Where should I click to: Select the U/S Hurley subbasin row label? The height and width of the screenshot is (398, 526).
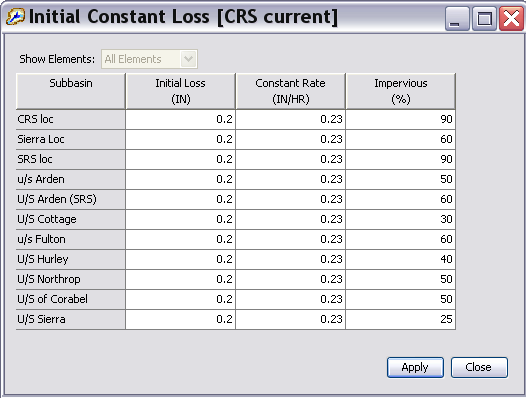[71, 259]
